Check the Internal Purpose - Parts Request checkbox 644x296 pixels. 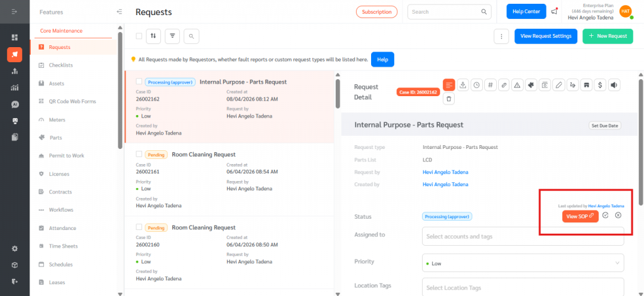click(x=139, y=82)
